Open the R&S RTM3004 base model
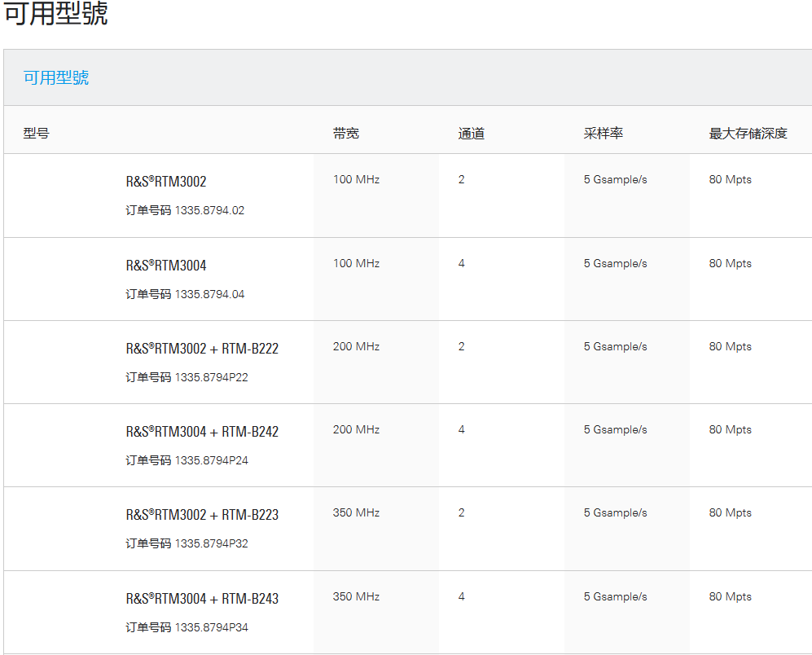The height and width of the screenshot is (655, 812). click(166, 266)
